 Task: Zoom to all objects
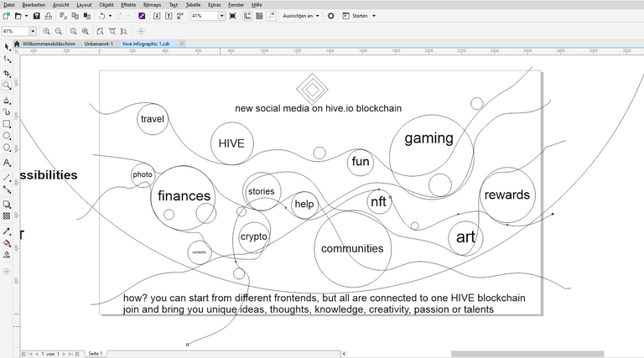coord(85,31)
